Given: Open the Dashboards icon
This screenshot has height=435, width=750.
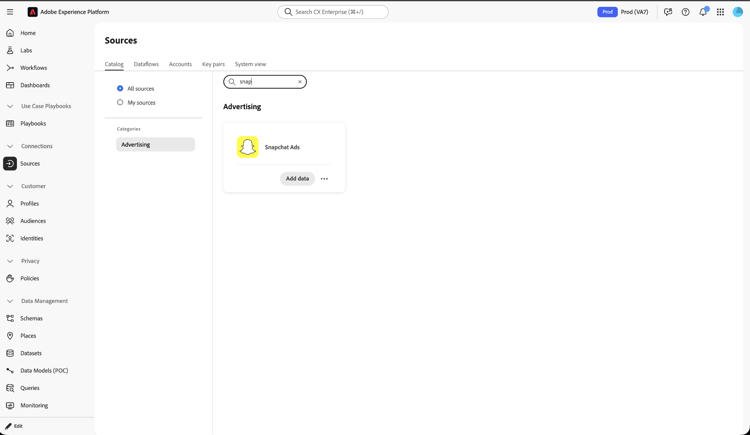Looking at the screenshot, I should [x=10, y=85].
